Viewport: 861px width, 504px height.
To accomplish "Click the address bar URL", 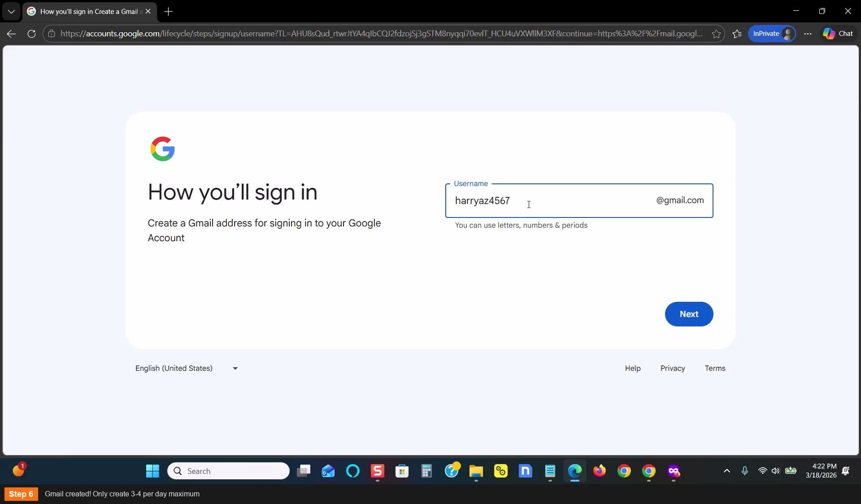I will (381, 34).
